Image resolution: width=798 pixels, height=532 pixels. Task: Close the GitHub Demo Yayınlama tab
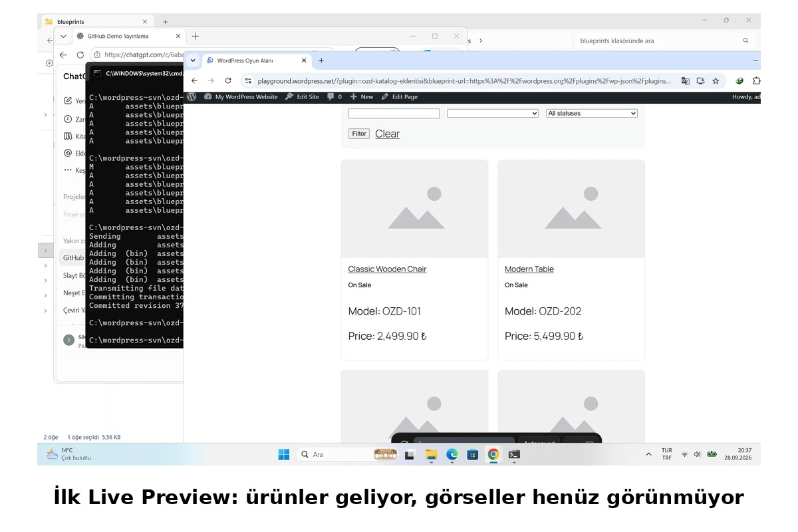click(x=178, y=36)
